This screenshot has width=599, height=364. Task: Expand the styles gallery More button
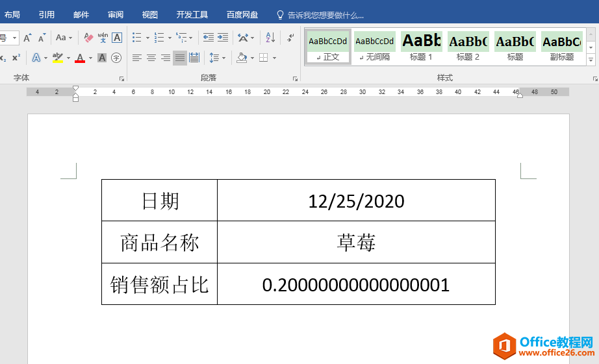(591, 60)
